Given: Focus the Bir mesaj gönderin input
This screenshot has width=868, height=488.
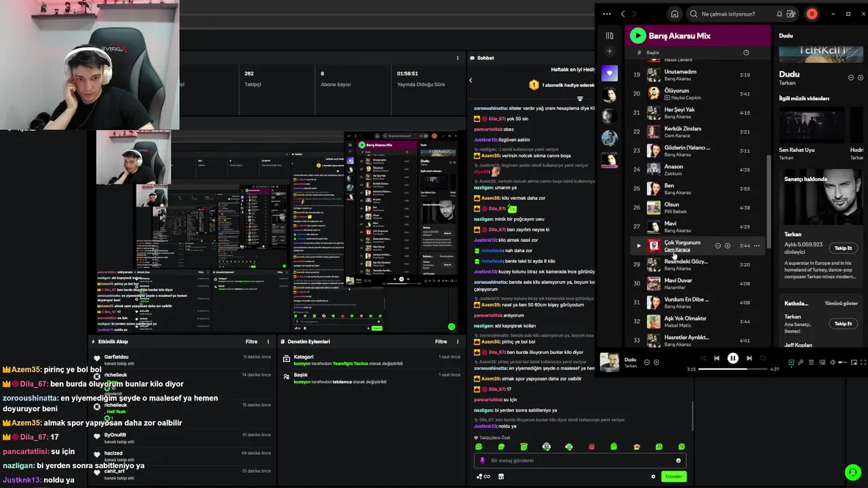Looking at the screenshot, I should pos(580,460).
